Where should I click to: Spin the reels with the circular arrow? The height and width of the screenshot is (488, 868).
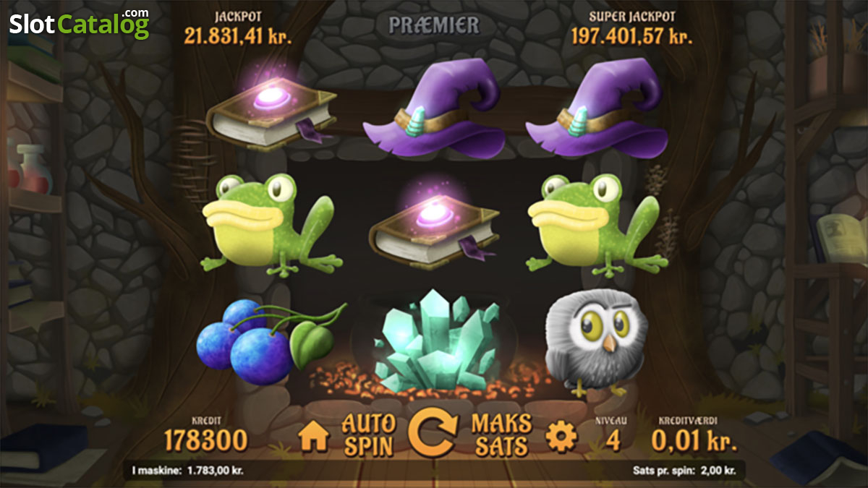click(x=433, y=434)
